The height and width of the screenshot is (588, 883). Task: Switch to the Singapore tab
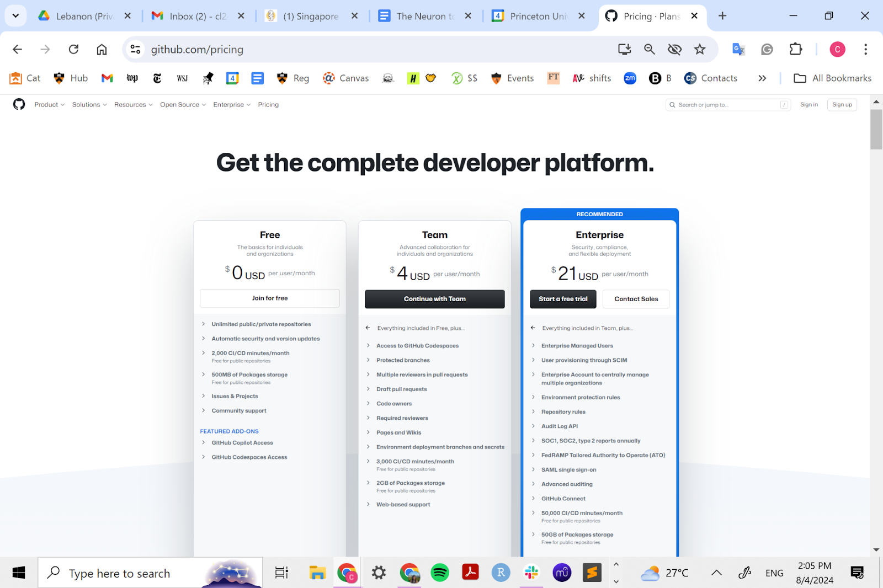[x=311, y=16]
